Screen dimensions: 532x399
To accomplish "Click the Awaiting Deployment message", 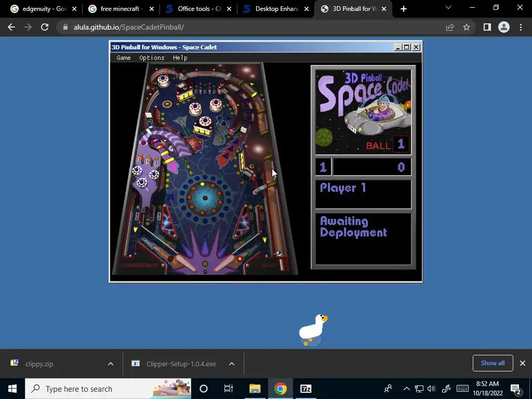I will [353, 227].
